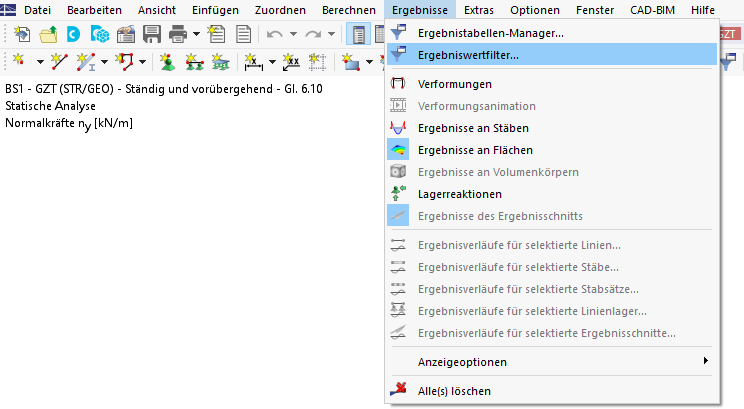Open the Optionen menu
Image resolution: width=744 pixels, height=409 pixels.
pos(535,10)
